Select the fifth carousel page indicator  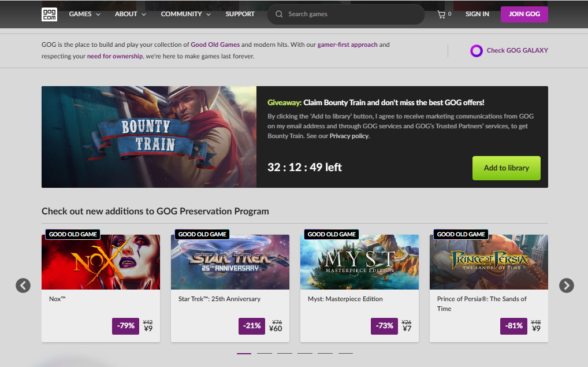[x=325, y=353]
